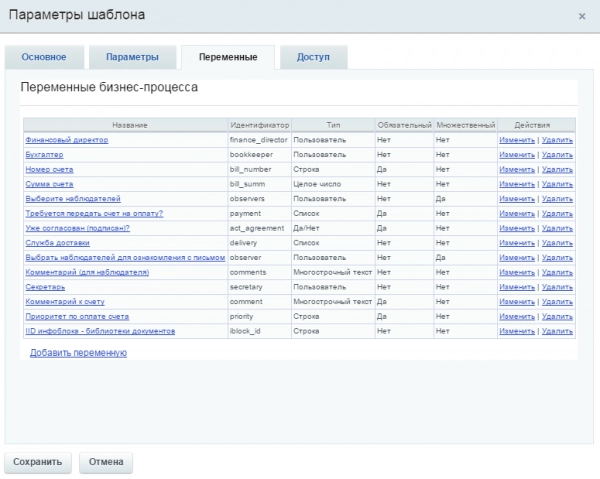Viewport: 600px width, 479px height.
Task: Click the Сохранить button
Action: (x=37, y=462)
